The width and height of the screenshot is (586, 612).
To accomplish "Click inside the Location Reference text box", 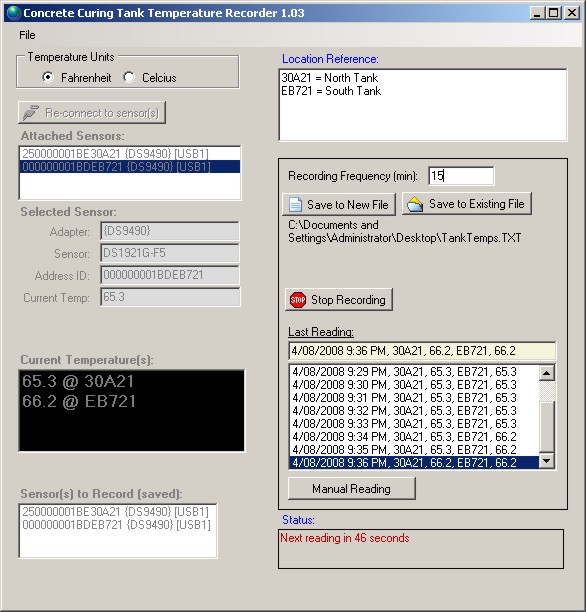I will (x=423, y=105).
